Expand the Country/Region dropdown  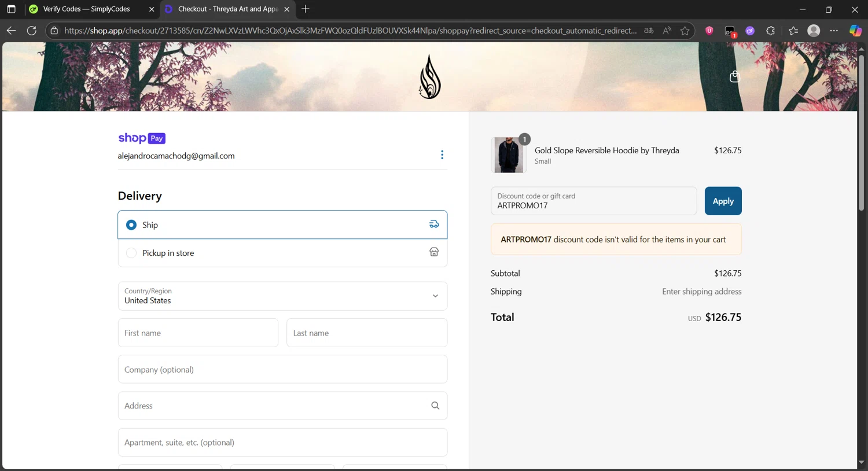click(x=282, y=296)
